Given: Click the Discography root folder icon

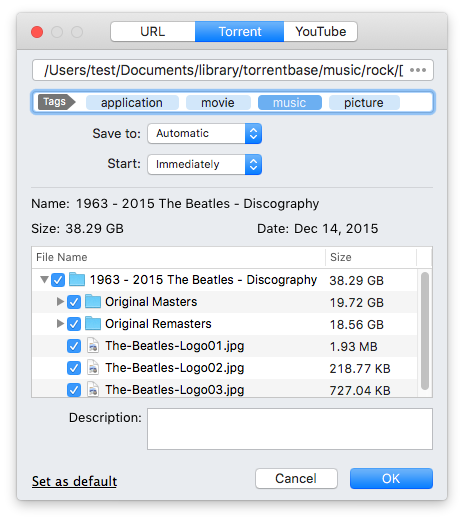Looking at the screenshot, I should 77,279.
